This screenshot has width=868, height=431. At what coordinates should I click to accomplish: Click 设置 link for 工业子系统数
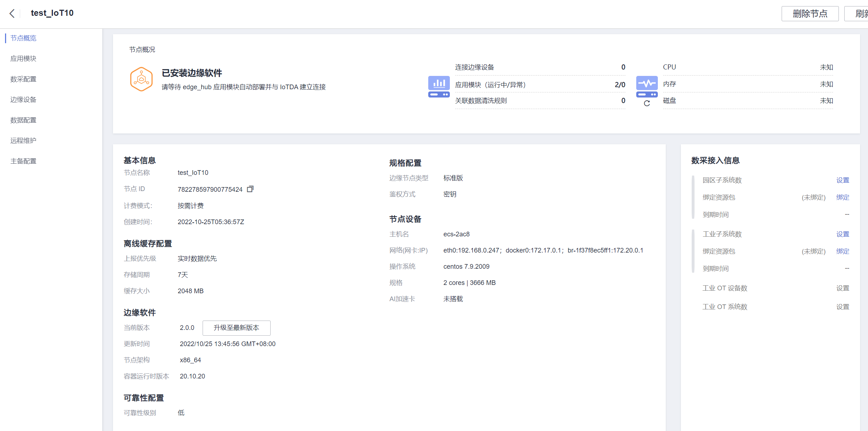point(842,234)
